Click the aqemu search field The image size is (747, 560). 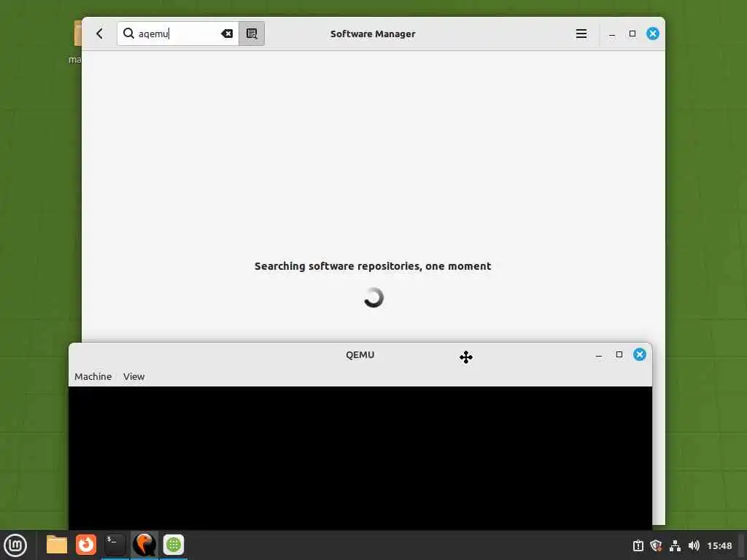coord(178,34)
